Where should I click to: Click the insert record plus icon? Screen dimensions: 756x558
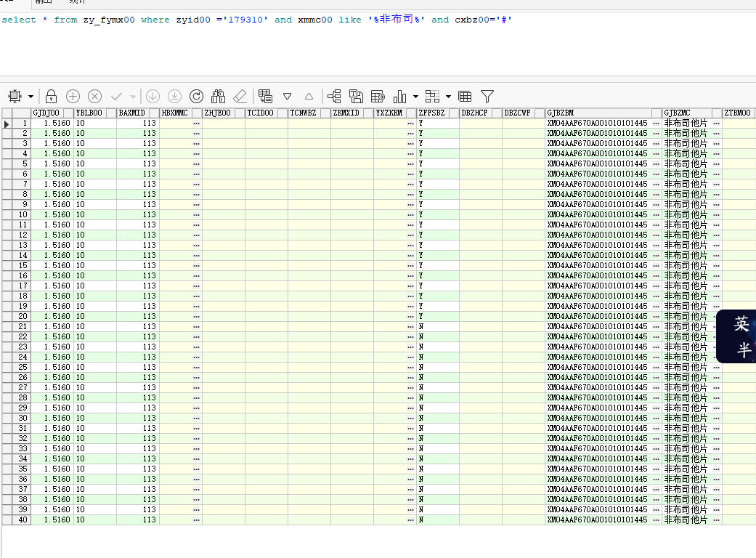click(x=73, y=96)
